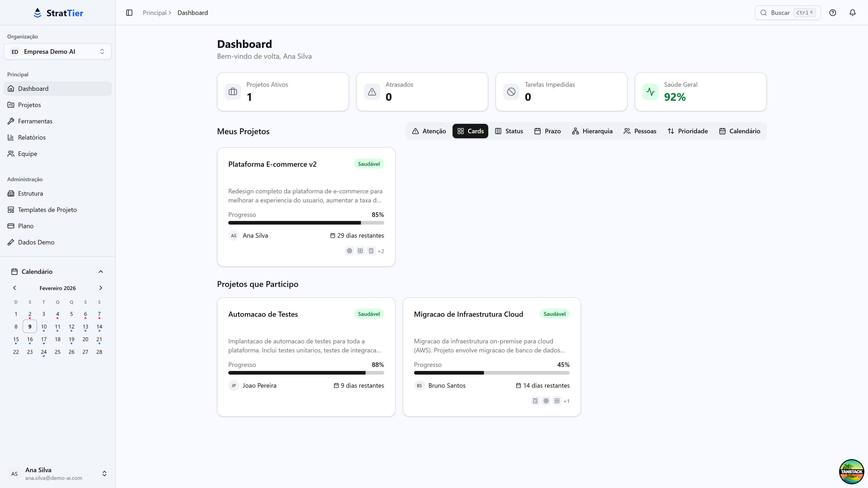Open the Empresa Demo AI organization selector
Screen dimensions: 868x488
pyautogui.click(x=57, y=51)
